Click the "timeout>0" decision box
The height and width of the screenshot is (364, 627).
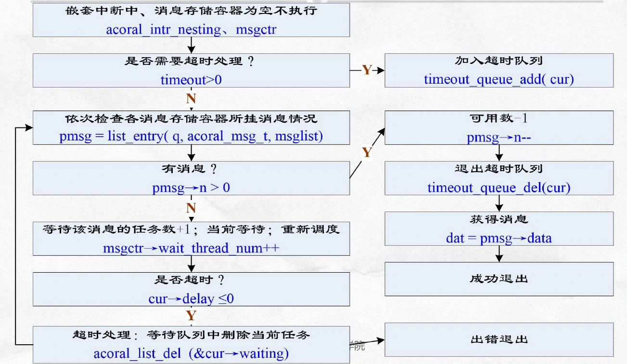click(191, 70)
